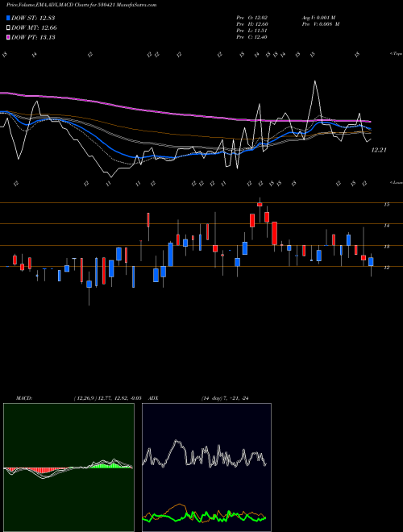The width and height of the screenshot is (403, 532).
Task: Select the 'DOW MT: 12.66' legend text
Action: pos(34,28)
